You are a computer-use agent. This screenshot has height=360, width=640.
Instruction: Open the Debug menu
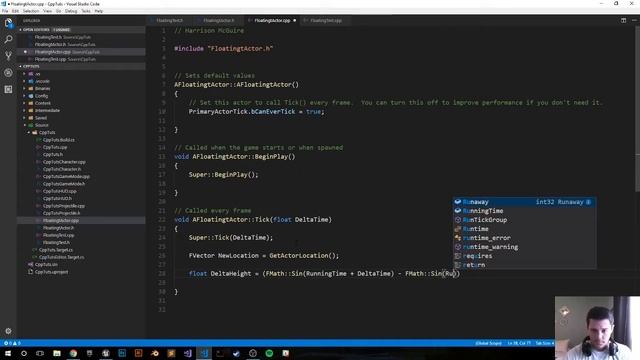click(71, 11)
